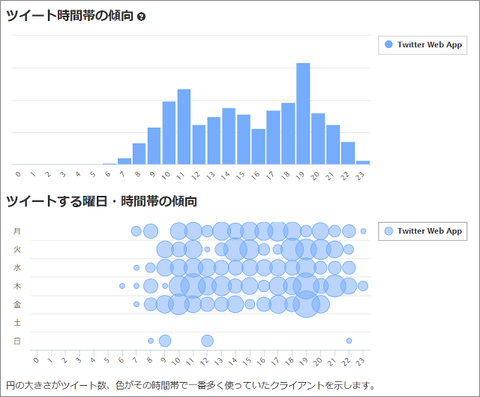This screenshot has width=480, height=397.
Task: Click the large Friday 19 o'clock bubble
Action: 306,304
